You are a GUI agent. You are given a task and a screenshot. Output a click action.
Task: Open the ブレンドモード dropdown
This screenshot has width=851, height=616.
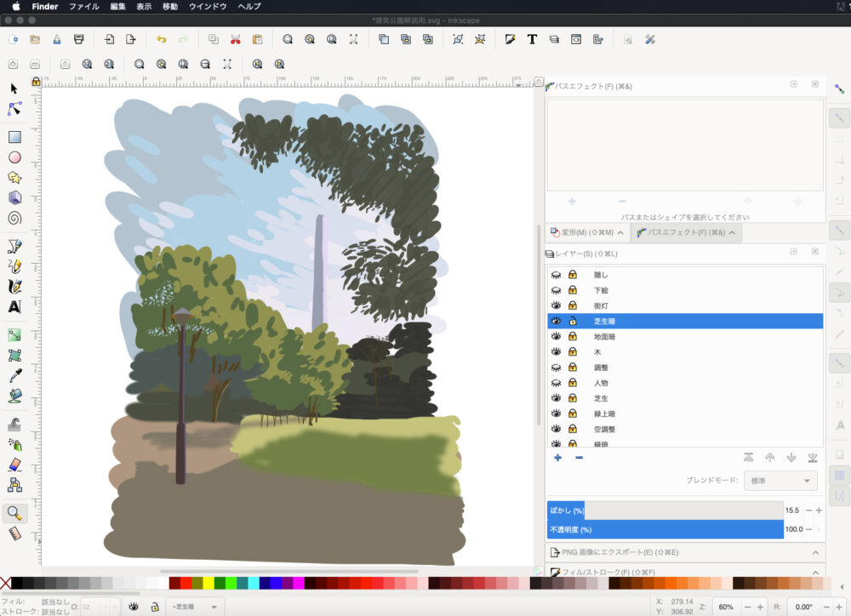(x=780, y=481)
